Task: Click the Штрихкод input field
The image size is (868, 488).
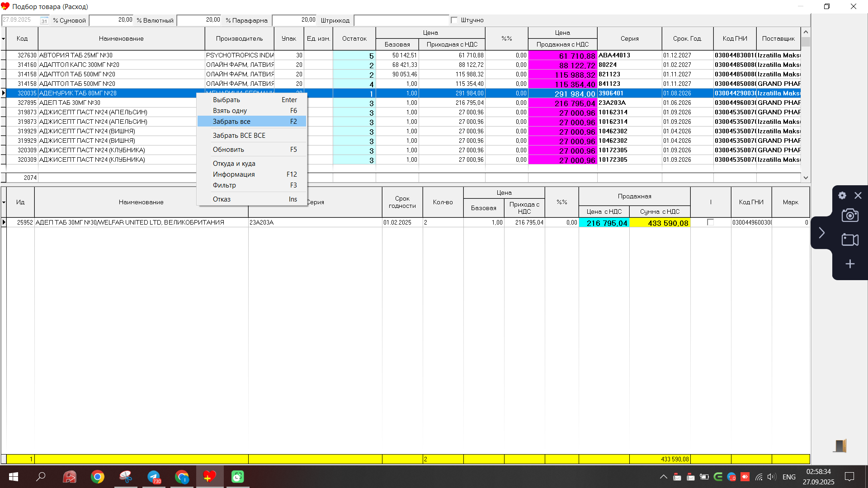Action: (x=401, y=20)
